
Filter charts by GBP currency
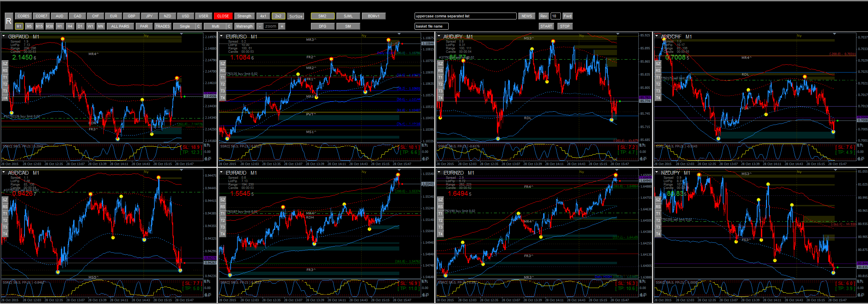(132, 16)
